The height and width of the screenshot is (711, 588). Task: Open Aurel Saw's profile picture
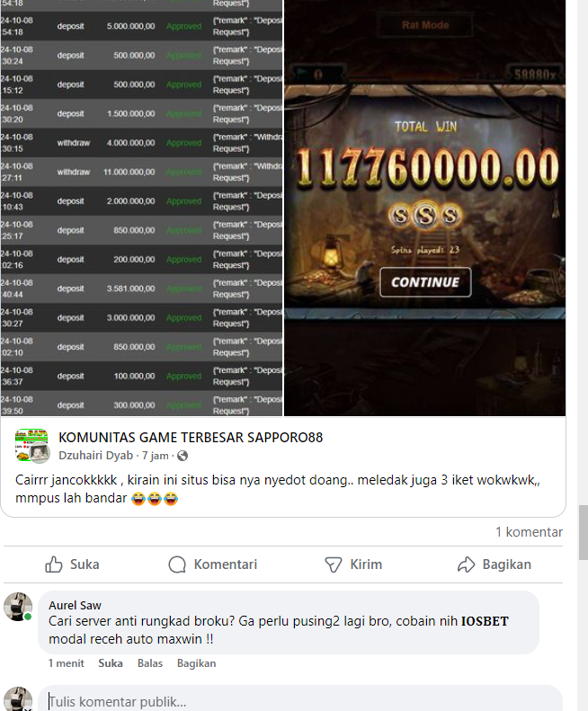18,606
